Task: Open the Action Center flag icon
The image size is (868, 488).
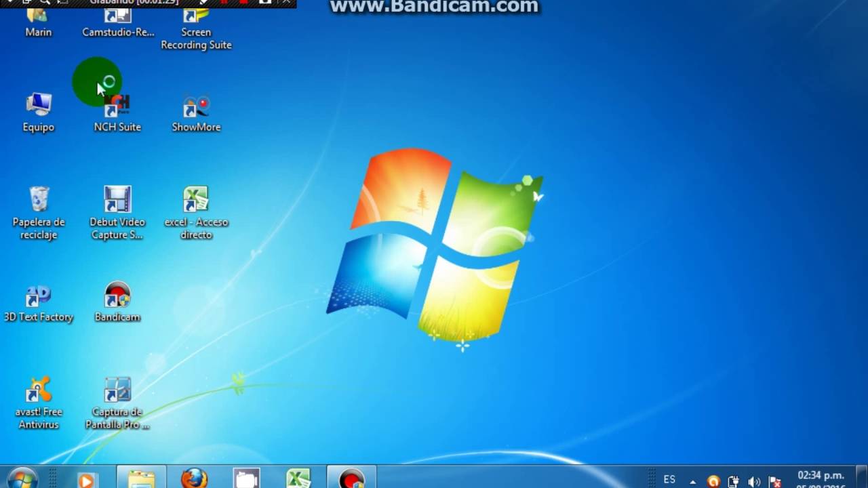Action: pyautogui.click(x=774, y=481)
